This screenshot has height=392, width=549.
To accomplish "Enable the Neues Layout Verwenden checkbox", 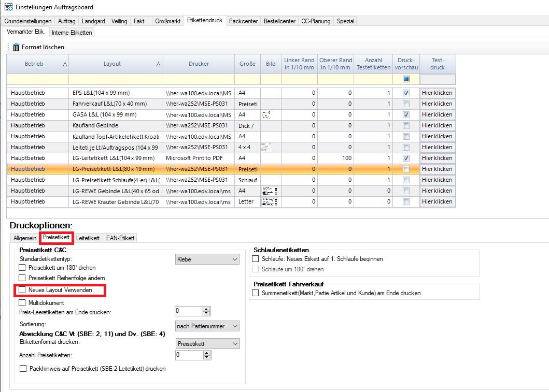I will (22, 291).
